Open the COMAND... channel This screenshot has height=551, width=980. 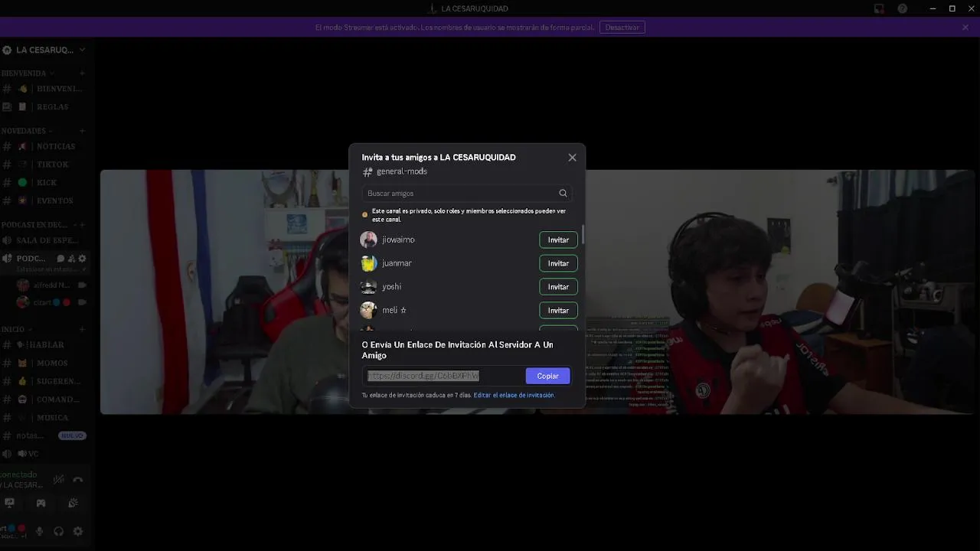(46, 399)
